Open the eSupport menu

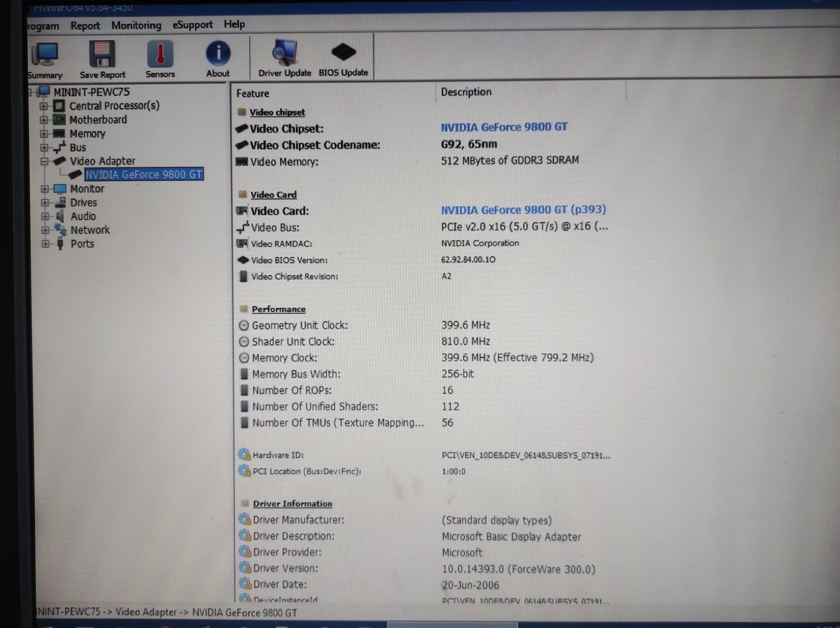click(192, 25)
